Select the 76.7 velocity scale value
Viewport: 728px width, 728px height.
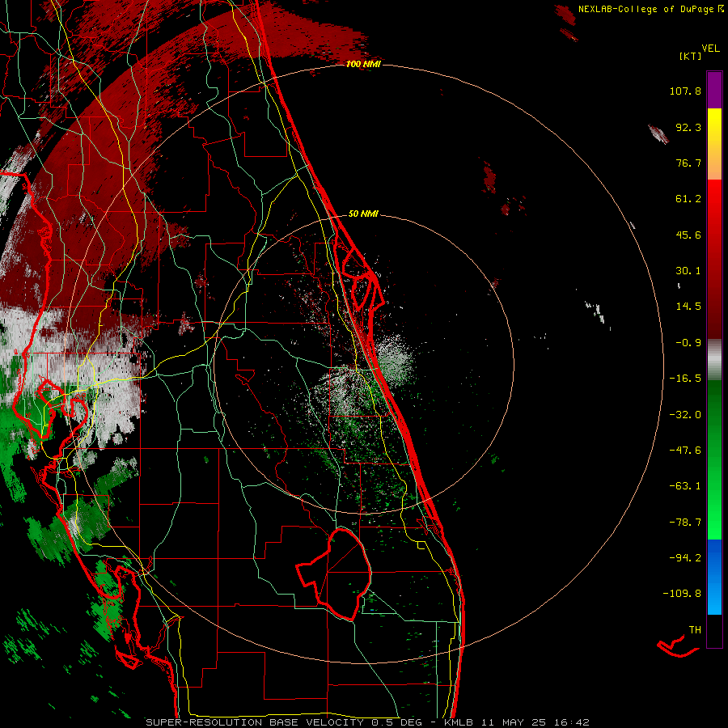(x=688, y=163)
